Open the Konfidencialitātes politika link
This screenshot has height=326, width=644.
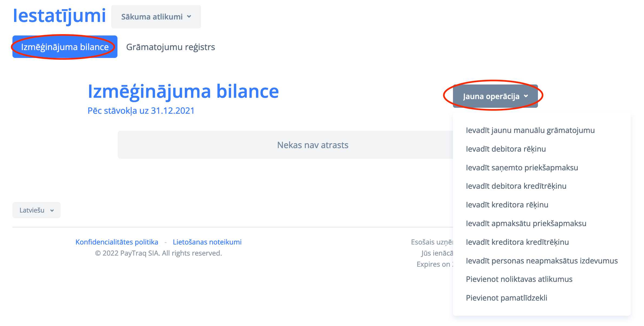click(117, 242)
